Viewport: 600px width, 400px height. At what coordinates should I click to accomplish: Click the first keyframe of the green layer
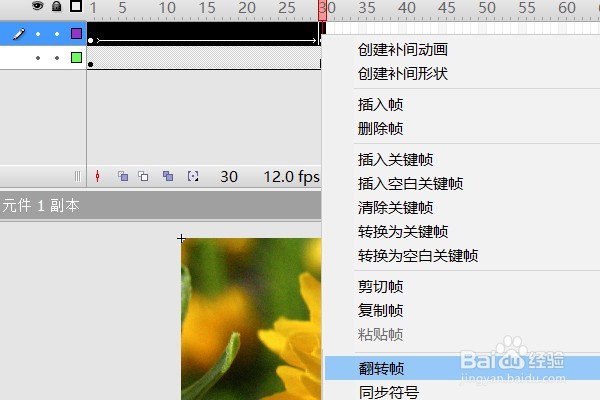pos(91,64)
